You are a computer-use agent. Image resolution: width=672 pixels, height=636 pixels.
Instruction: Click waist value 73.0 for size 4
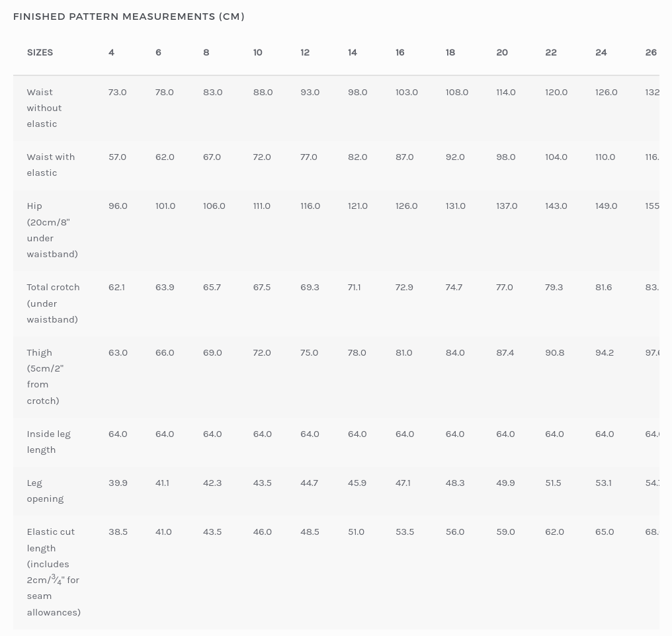point(118,92)
